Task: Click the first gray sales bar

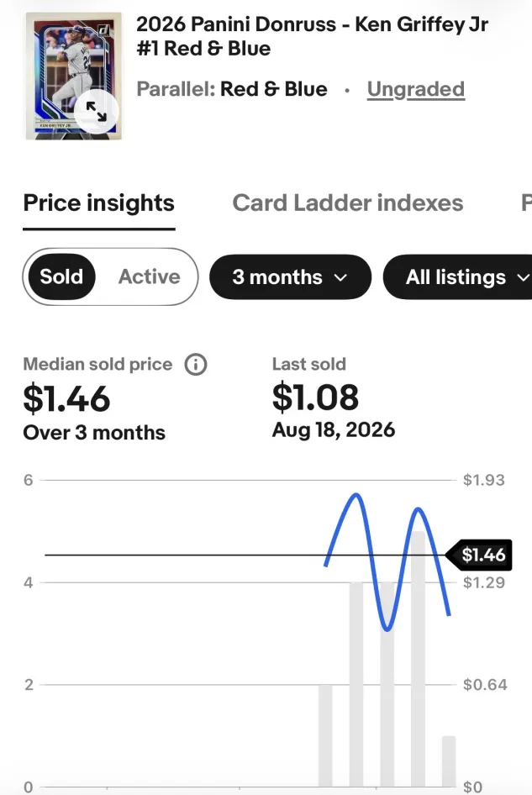Action: click(325, 735)
